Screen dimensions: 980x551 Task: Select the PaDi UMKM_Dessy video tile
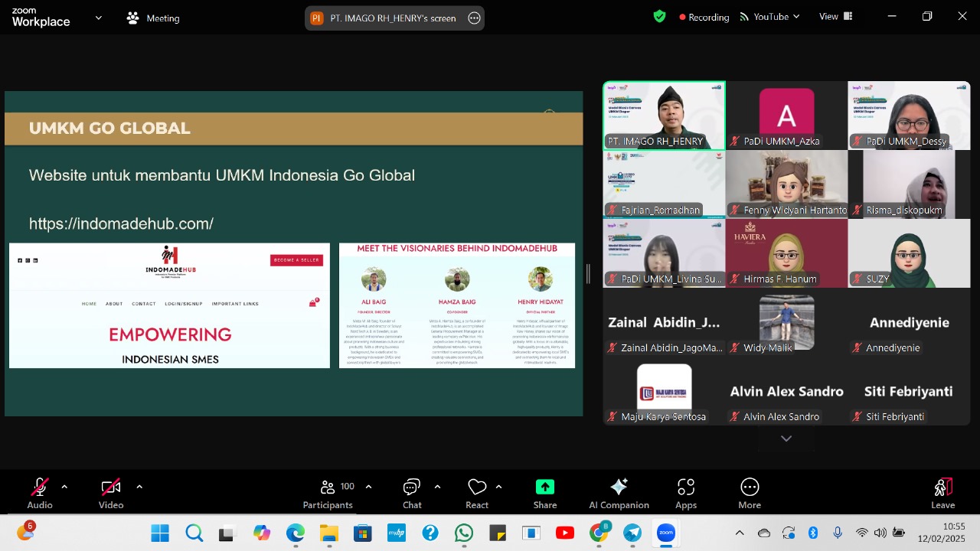[909, 116]
